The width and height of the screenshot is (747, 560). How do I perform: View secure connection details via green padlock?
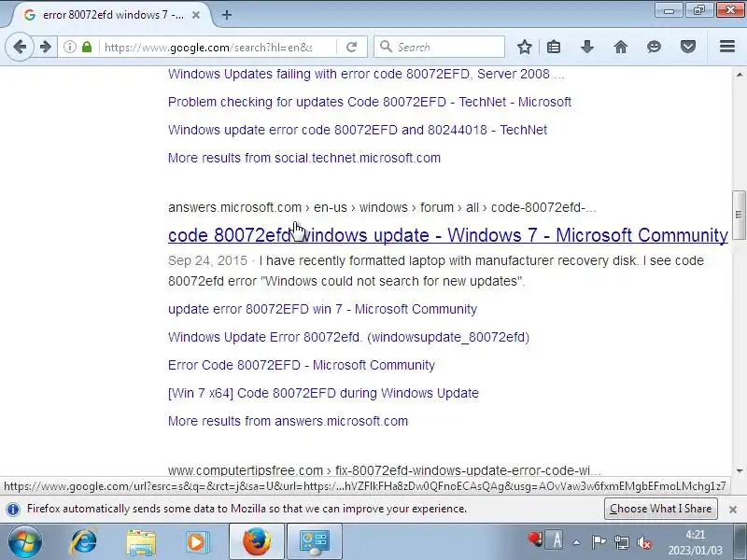(87, 47)
